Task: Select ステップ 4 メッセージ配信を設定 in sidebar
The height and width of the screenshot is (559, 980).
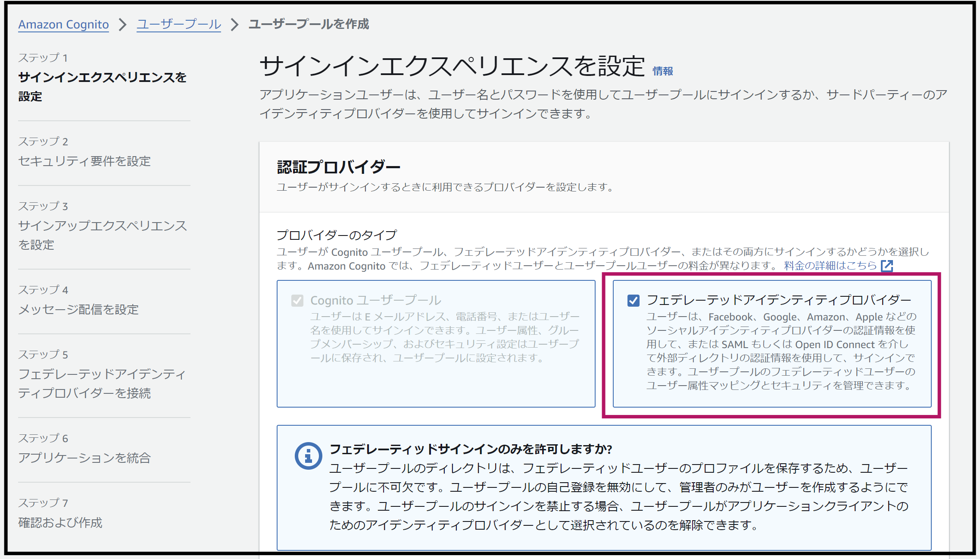Action: (78, 300)
